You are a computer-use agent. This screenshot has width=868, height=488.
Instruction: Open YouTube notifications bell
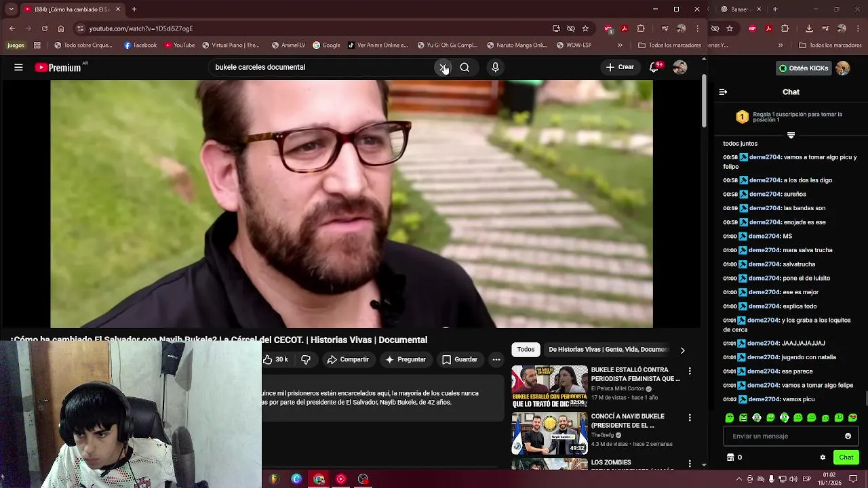click(x=654, y=67)
